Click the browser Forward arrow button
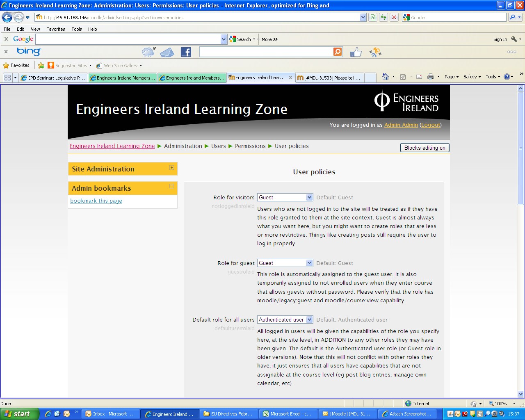Image resolution: width=525 pixels, height=420 pixels. click(x=18, y=17)
